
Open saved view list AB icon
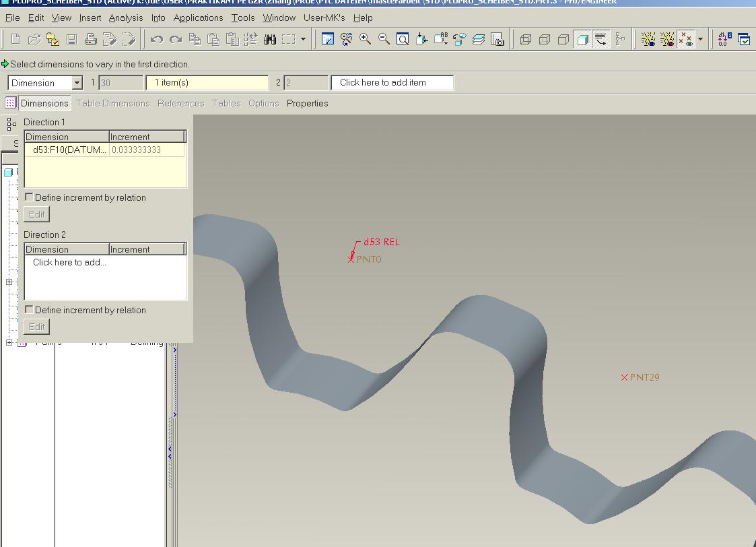pos(441,39)
